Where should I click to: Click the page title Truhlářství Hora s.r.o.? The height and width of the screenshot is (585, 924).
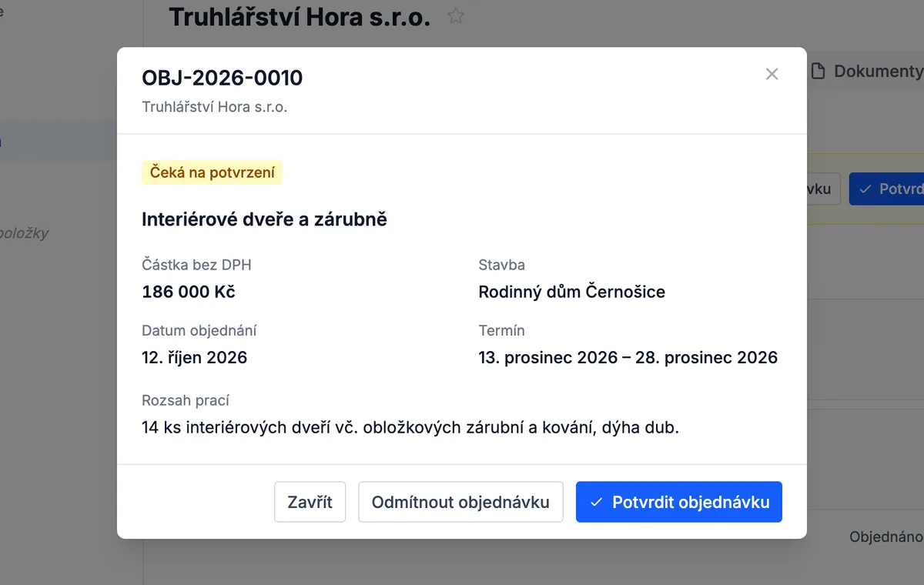300,16
